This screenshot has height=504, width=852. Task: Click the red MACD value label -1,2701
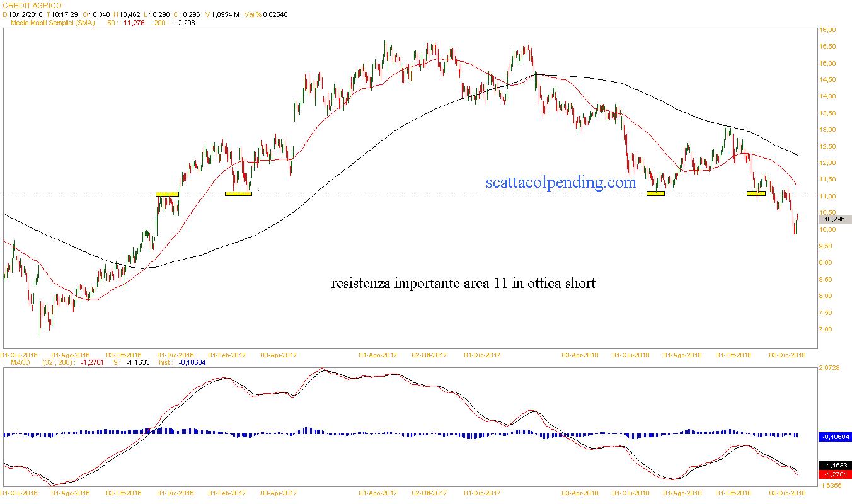(x=835, y=474)
